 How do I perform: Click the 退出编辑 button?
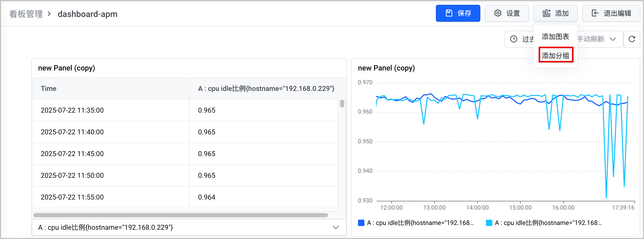[611, 13]
